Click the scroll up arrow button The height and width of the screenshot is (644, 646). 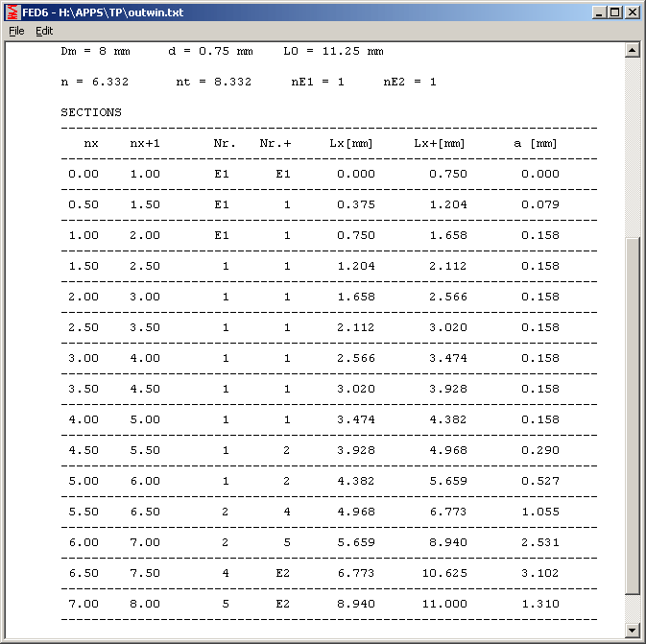coord(632,50)
